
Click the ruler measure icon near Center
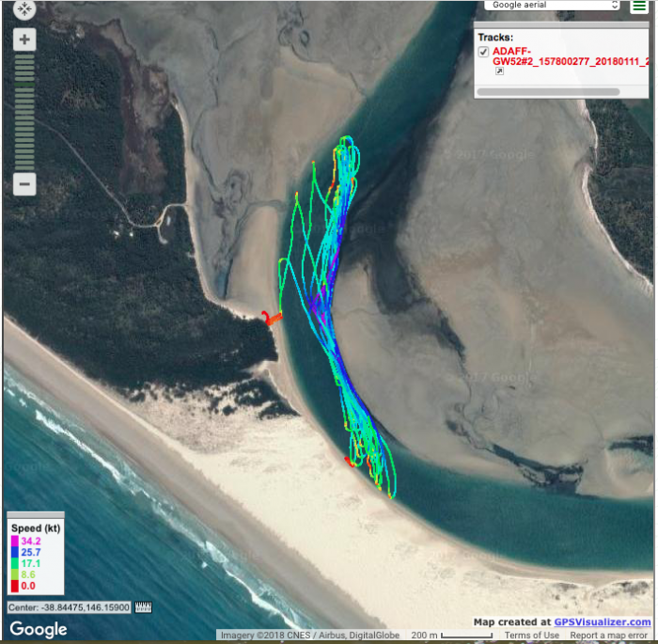143,607
